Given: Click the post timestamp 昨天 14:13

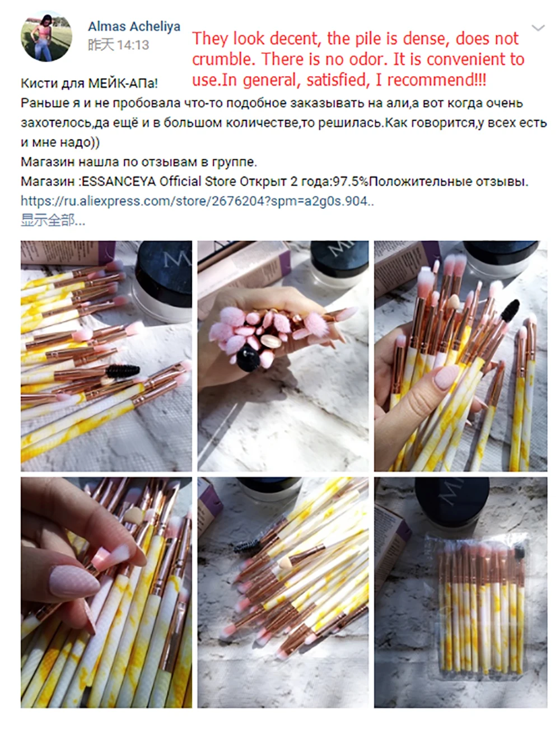Looking at the screenshot, I should click(x=119, y=45).
